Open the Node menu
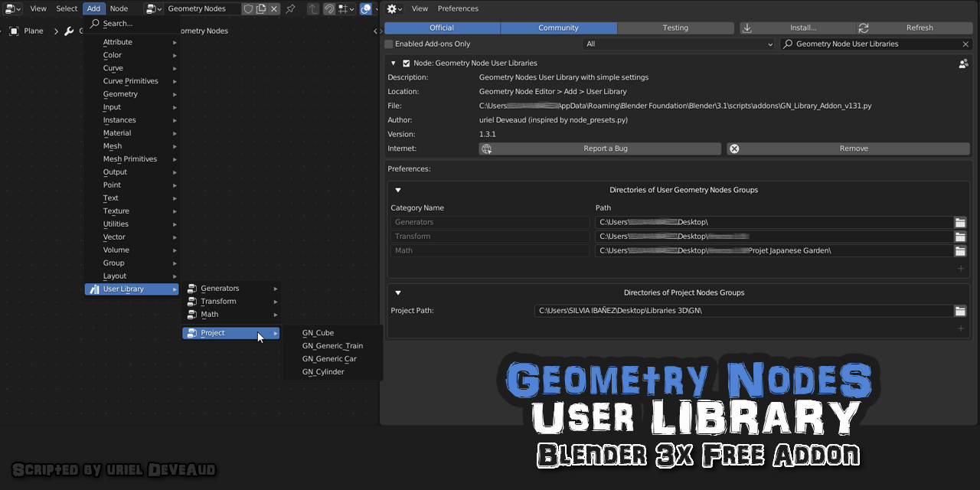This screenshot has height=490, width=980. 119,8
